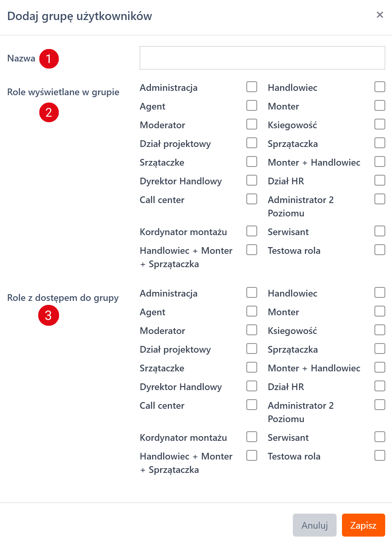The image size is (392, 542).
Task: Tick Księgowość in the displayed roles section
Action: [x=380, y=124]
